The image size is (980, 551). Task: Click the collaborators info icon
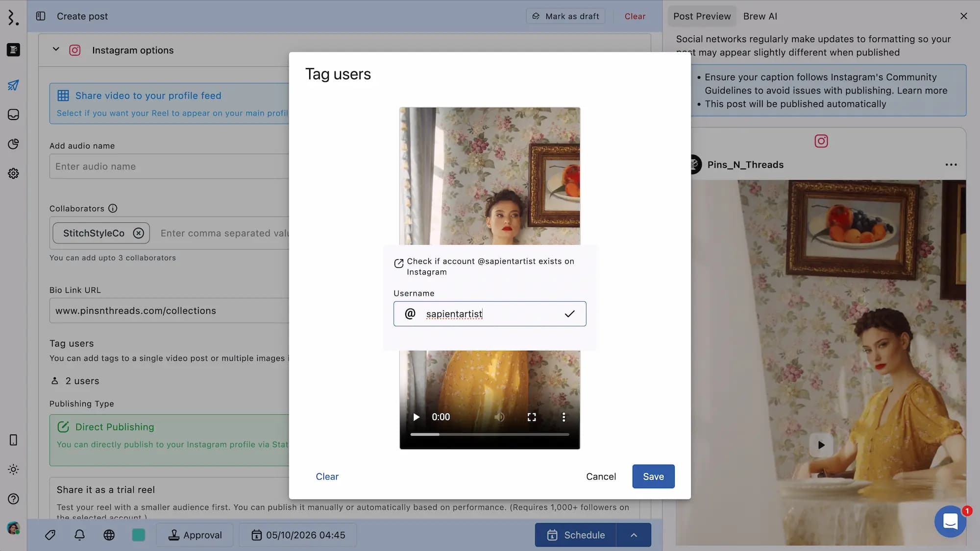(x=113, y=209)
